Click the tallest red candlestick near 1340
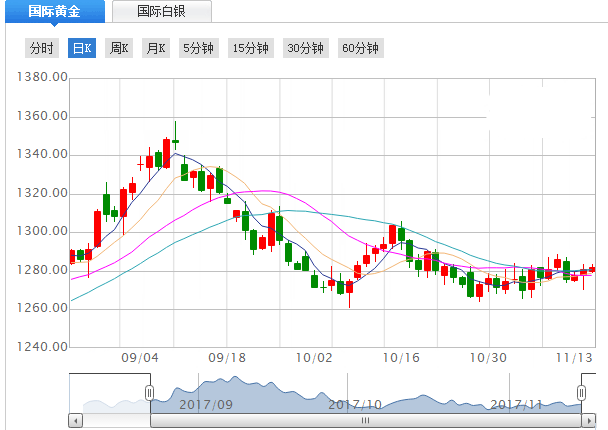 click(x=166, y=153)
